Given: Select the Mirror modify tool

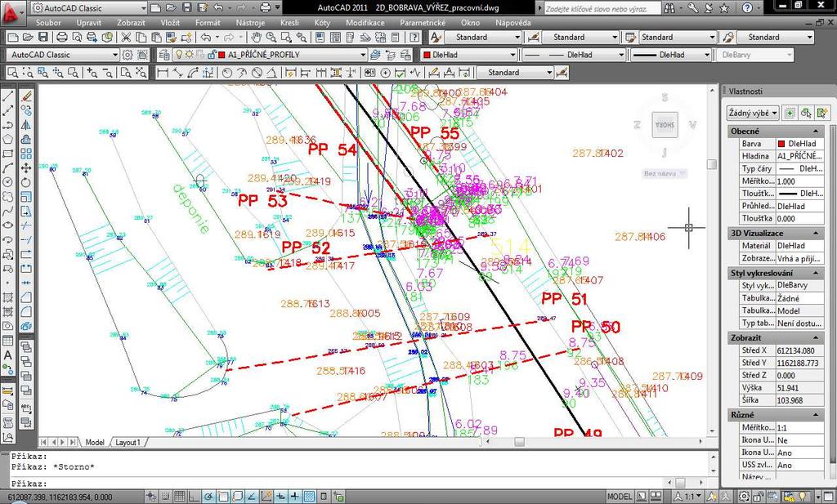Looking at the screenshot, I should [x=25, y=125].
